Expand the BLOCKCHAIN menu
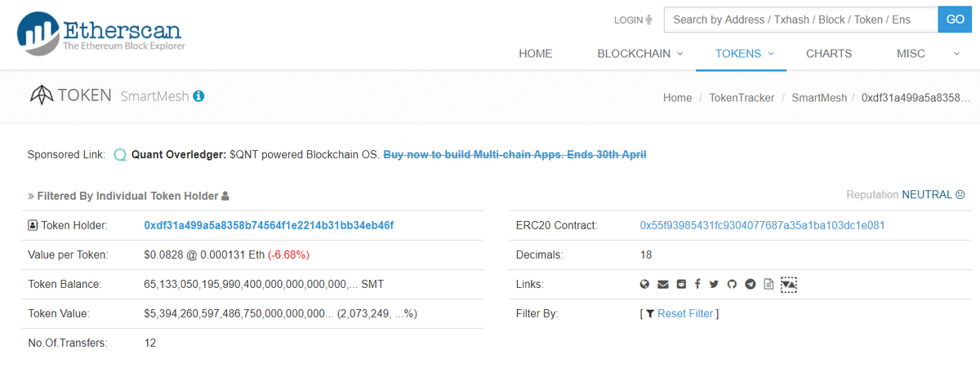 point(639,54)
